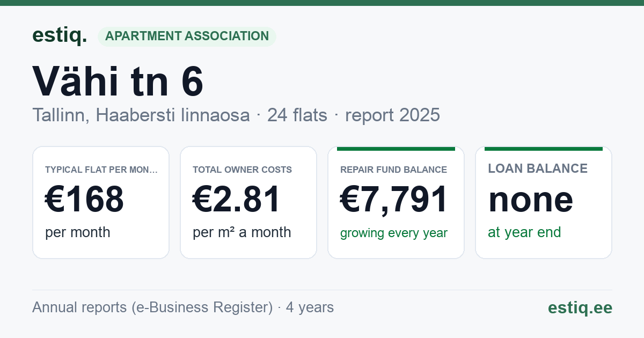This screenshot has height=338, width=644.
Task: Click the 'per m² a month' text
Action: (x=242, y=232)
